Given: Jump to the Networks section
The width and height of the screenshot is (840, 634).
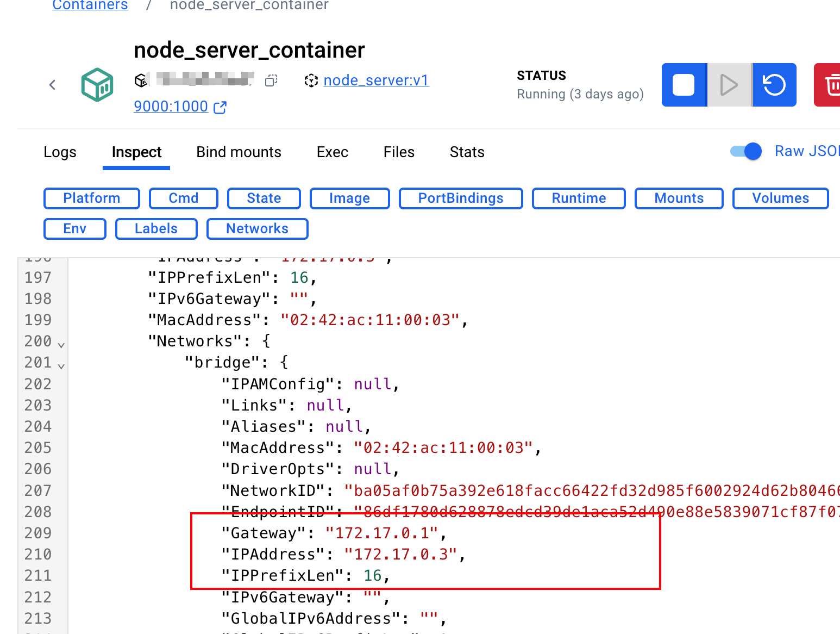Looking at the screenshot, I should point(258,229).
